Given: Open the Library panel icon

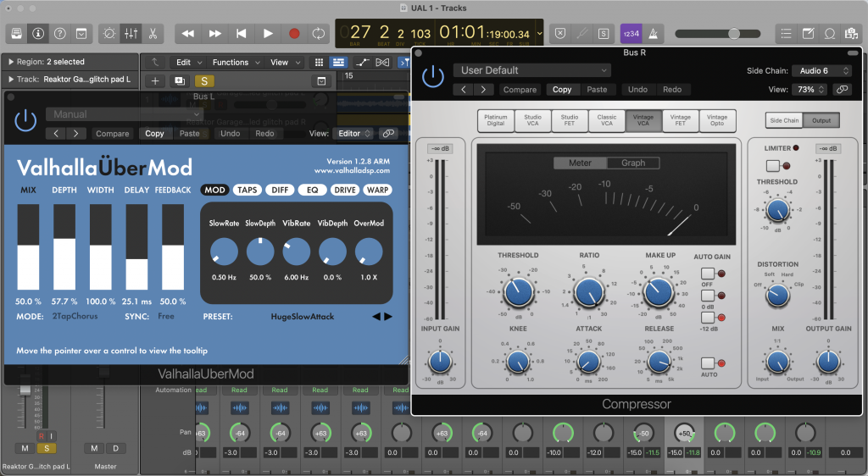Looking at the screenshot, I should (x=17, y=34).
